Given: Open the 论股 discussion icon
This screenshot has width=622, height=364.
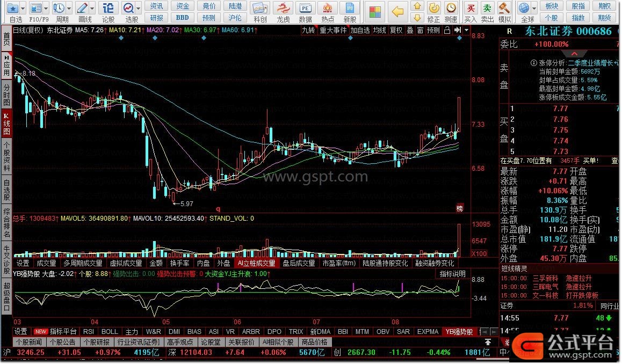Looking at the screenshot, I should click(108, 8).
